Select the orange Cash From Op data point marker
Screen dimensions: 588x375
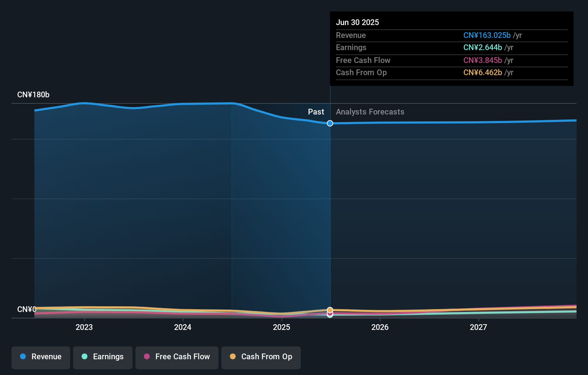[x=330, y=310]
